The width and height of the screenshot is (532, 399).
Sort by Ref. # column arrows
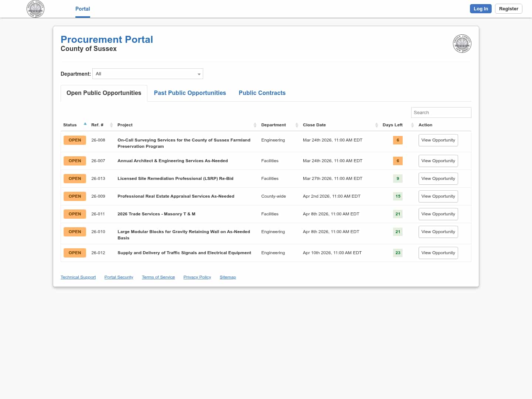point(111,125)
